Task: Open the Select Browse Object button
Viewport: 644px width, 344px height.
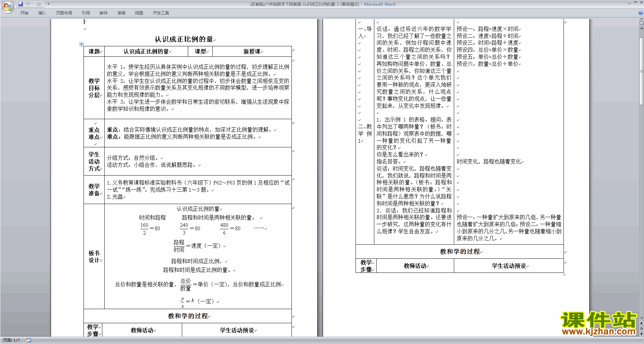Action: pyautogui.click(x=642, y=328)
